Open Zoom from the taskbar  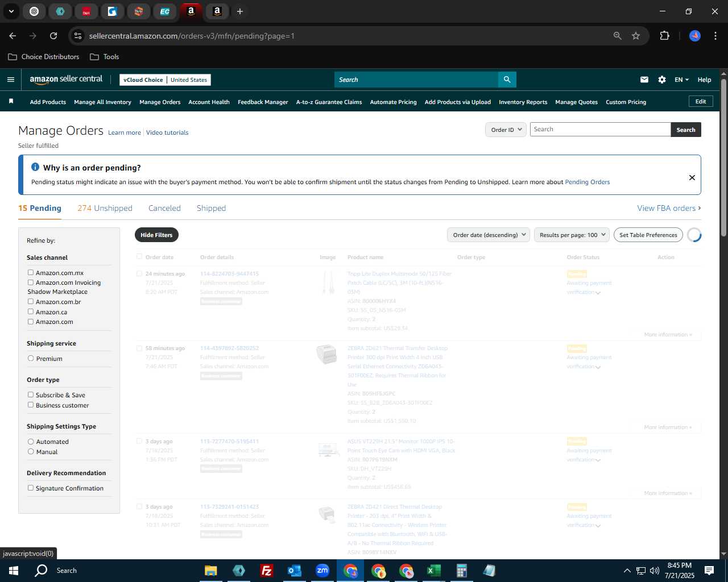click(322, 571)
